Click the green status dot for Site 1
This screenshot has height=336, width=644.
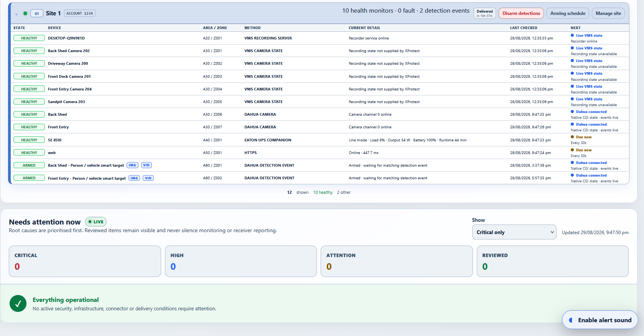coord(25,13)
